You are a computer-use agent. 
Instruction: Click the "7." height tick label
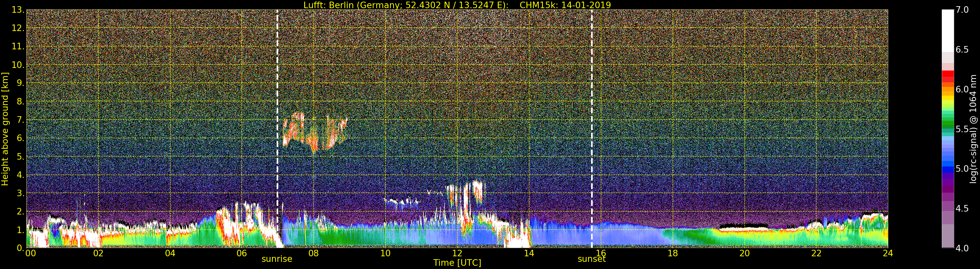(21, 120)
